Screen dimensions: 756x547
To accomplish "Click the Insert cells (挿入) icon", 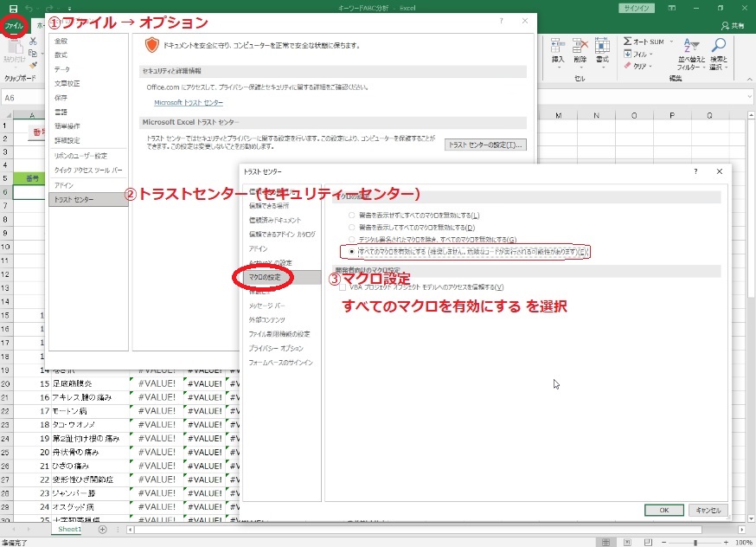I will pos(558,45).
